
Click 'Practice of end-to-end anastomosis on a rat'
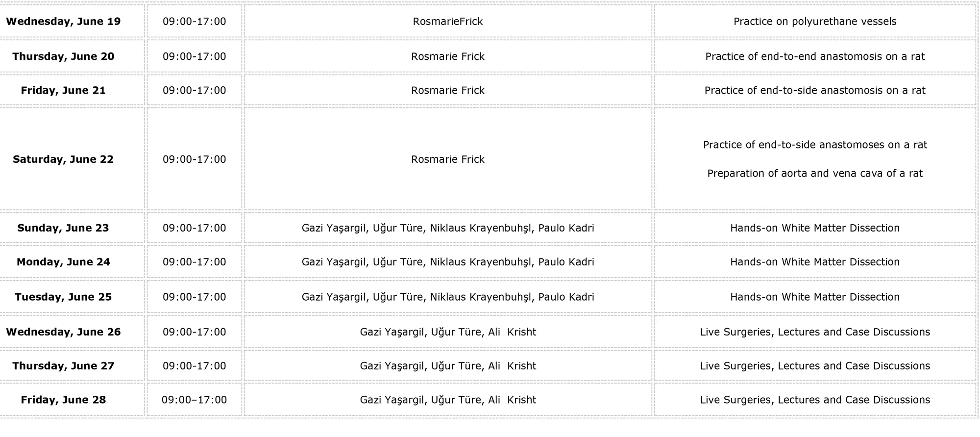[815, 56]
